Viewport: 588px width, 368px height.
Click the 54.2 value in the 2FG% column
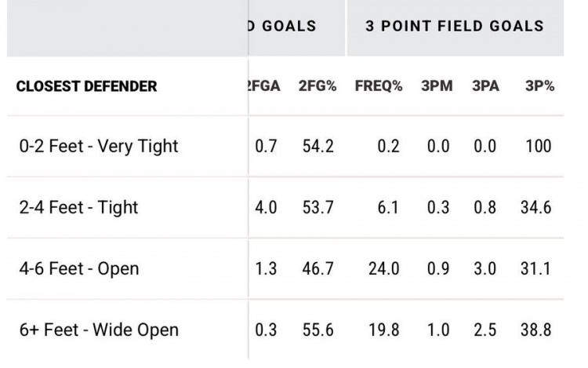click(x=318, y=146)
